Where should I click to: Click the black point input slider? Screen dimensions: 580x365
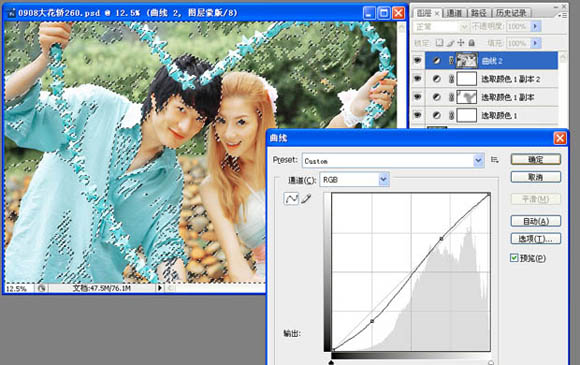(331, 362)
